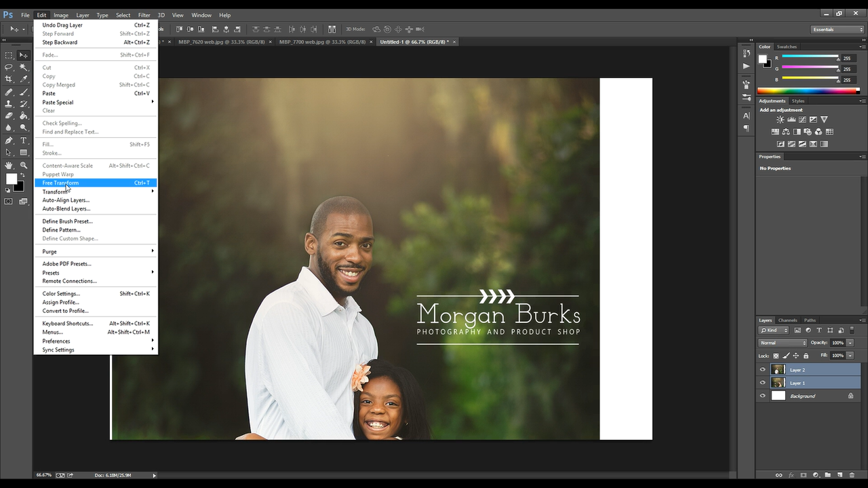Select the Lasso tool
The height and width of the screenshot is (488, 868).
[x=8, y=67]
